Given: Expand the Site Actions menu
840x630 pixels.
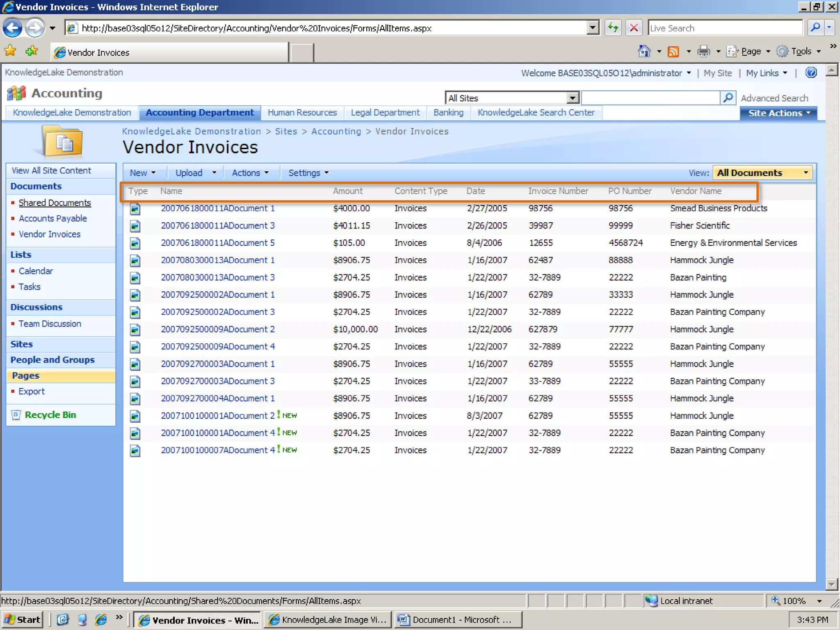Looking at the screenshot, I should [778, 113].
